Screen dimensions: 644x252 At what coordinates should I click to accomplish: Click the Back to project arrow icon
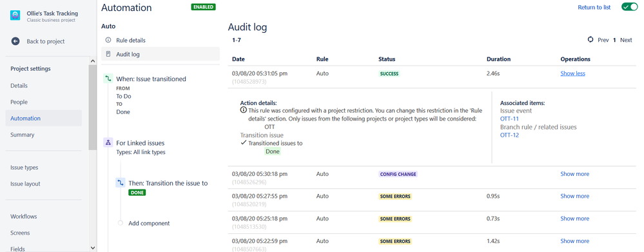[15, 41]
